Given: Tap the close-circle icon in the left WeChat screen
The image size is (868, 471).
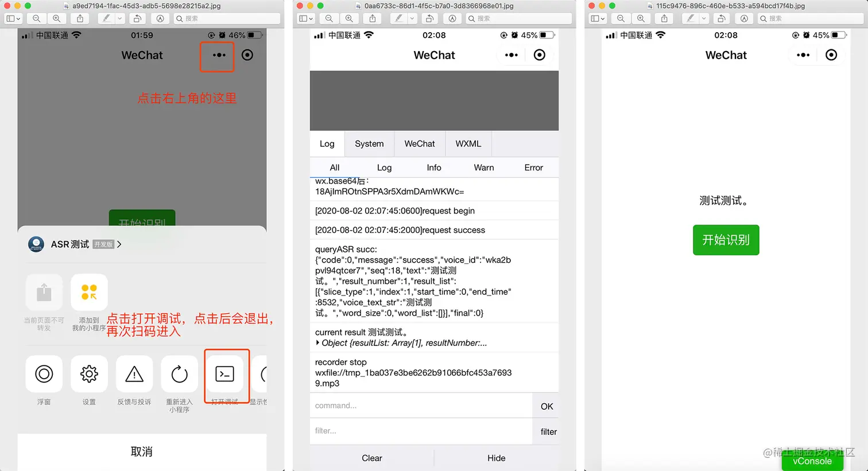Looking at the screenshot, I should click(247, 55).
